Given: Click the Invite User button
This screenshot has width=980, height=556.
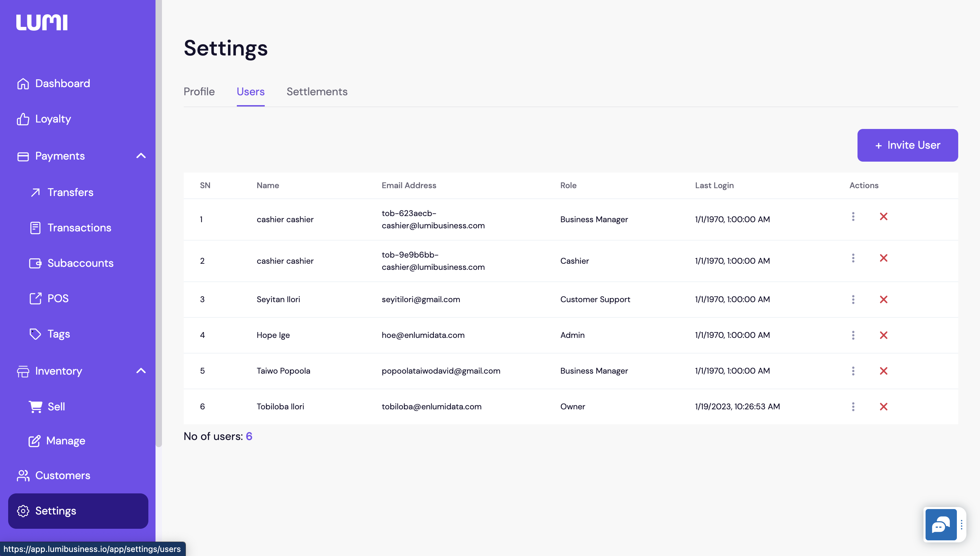Looking at the screenshot, I should (x=907, y=145).
